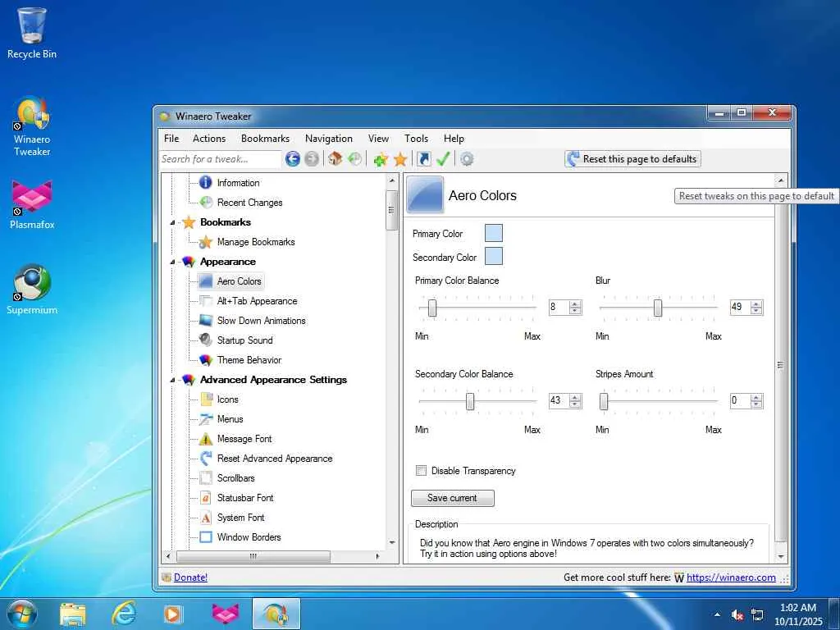Collapse the Advanced Appearance Settings category
Viewport: 840px width, 630px height.
172,381
